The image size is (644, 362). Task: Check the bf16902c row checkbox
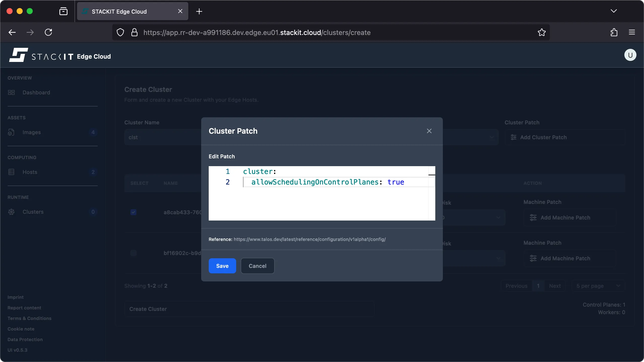pos(133,253)
